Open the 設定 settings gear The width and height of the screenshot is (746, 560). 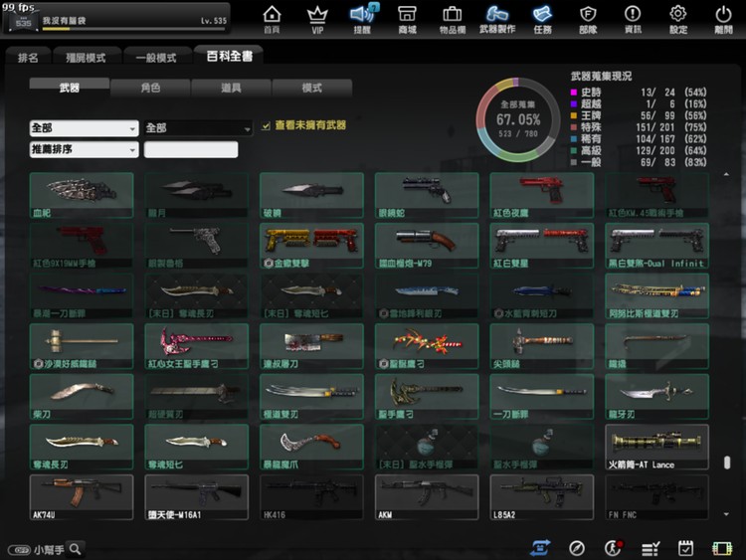point(678,18)
